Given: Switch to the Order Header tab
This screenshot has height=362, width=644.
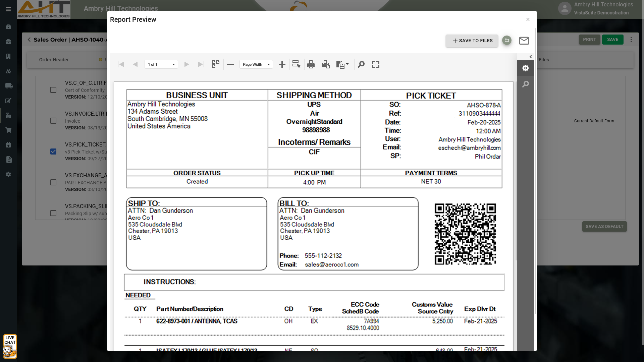Looking at the screenshot, I should [54, 60].
